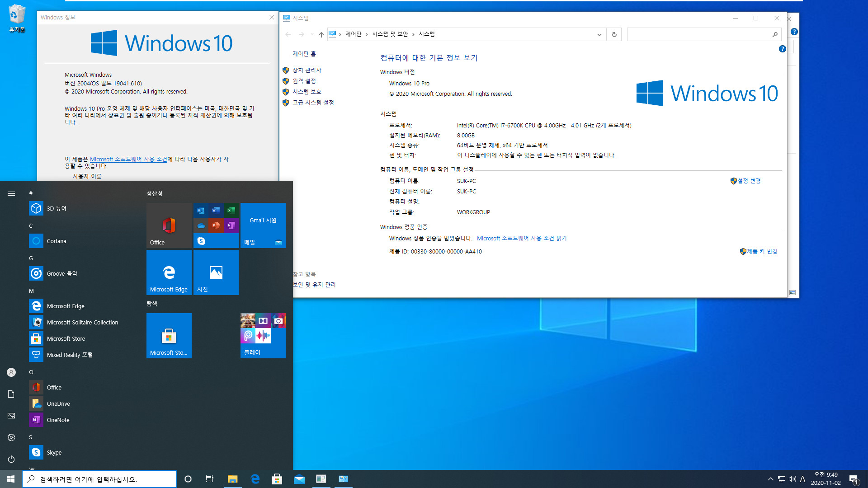Click the user account icon in Start
This screenshot has height=488, width=868.
(11, 372)
